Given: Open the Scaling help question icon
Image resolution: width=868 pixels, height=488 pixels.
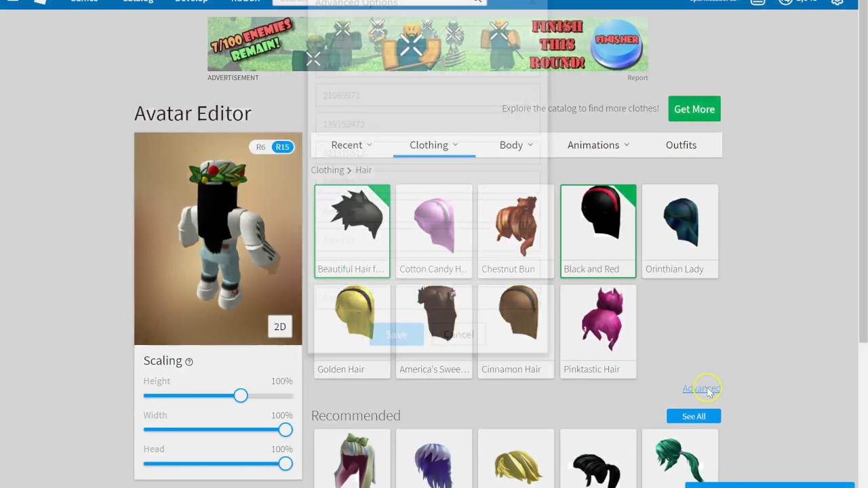Looking at the screenshot, I should click(189, 362).
